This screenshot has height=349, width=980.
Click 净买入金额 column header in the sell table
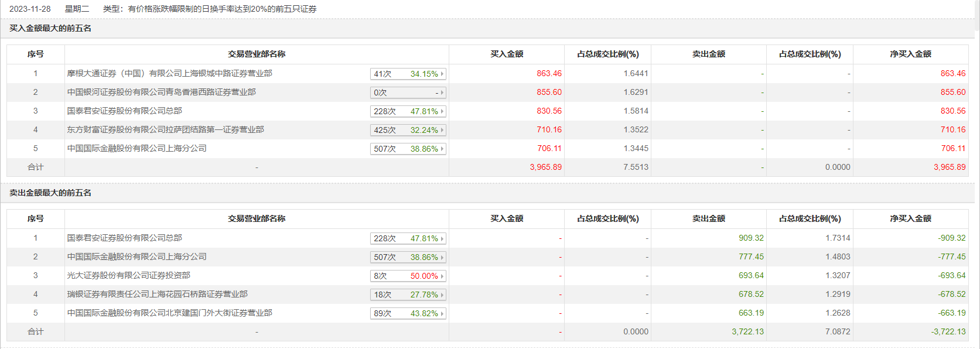click(x=910, y=218)
